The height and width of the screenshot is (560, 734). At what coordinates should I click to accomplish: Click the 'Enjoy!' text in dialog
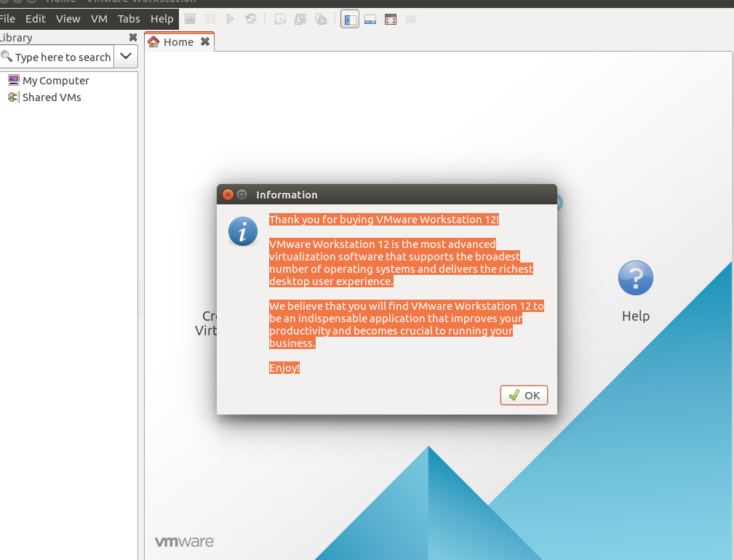point(284,368)
